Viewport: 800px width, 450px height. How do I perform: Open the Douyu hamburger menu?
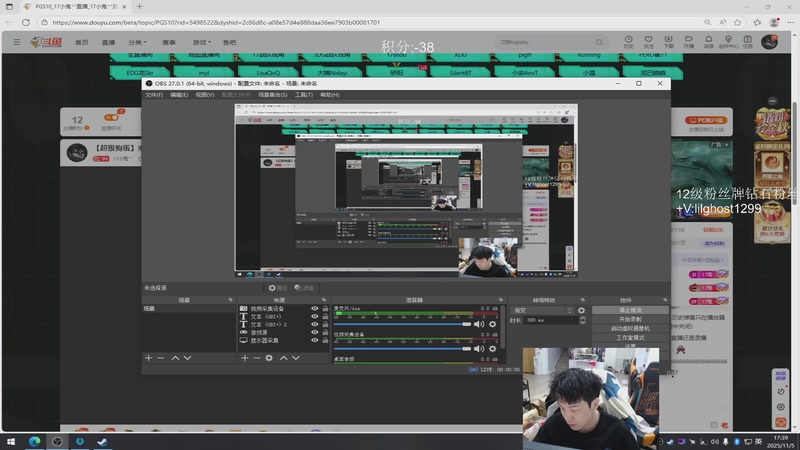point(17,42)
